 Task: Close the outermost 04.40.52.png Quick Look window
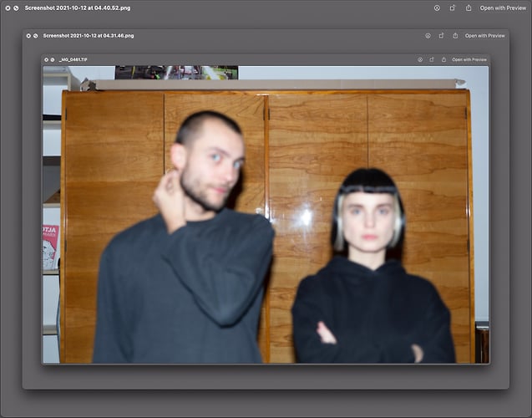pyautogui.click(x=7, y=8)
